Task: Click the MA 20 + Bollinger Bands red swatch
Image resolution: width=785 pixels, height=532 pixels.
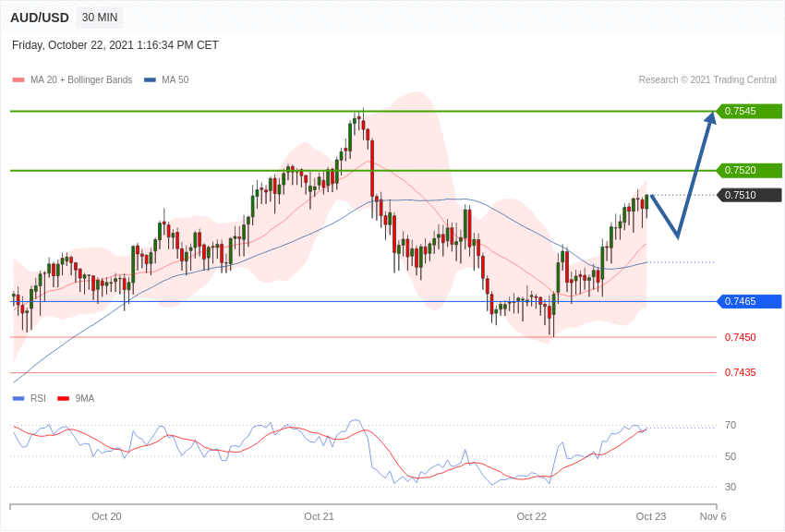Action: (x=18, y=80)
